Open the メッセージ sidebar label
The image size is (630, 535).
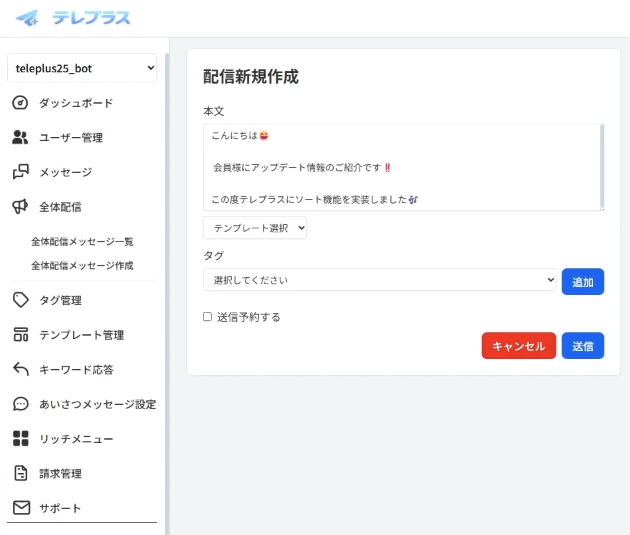tap(65, 172)
